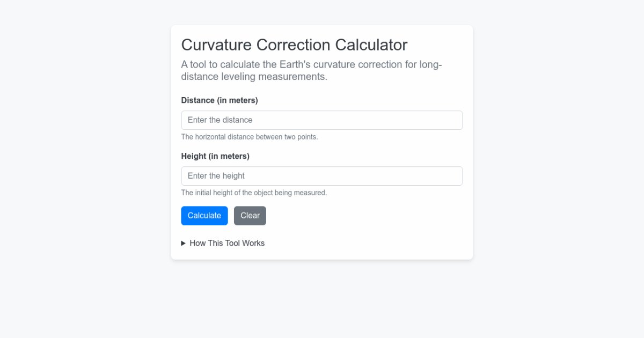Click the 'Enter the distance' placeholder text
644x338 pixels.
[x=220, y=120]
